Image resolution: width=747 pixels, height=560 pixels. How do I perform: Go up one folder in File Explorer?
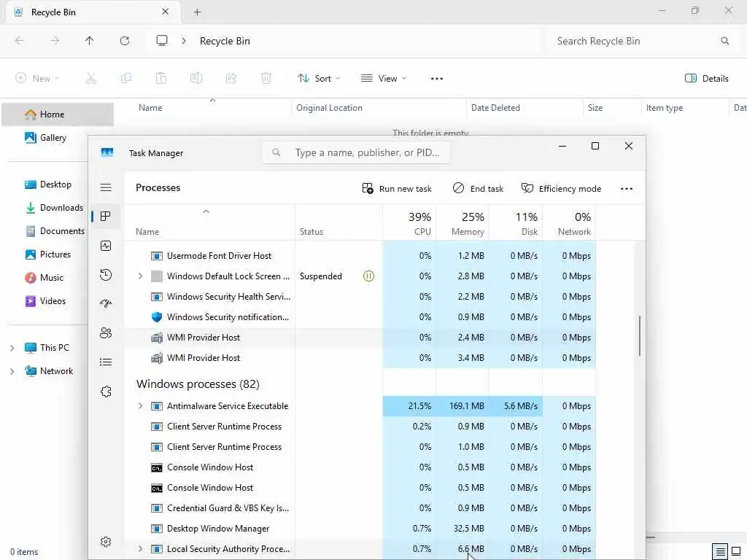[x=90, y=41]
